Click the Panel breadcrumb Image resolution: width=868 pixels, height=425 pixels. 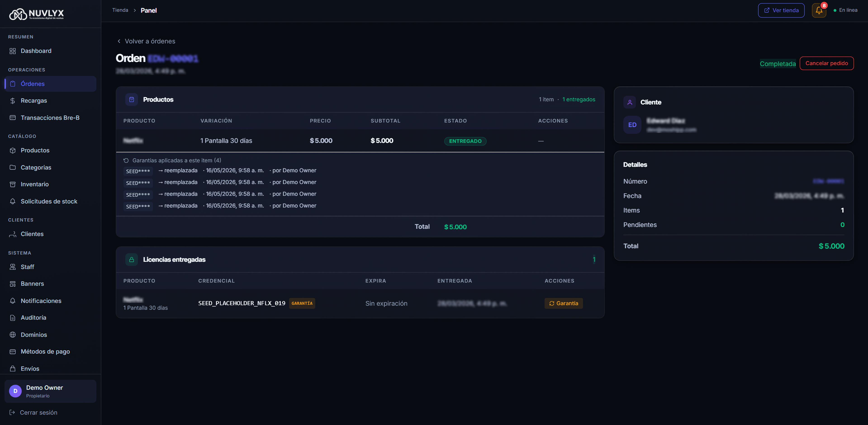(149, 10)
